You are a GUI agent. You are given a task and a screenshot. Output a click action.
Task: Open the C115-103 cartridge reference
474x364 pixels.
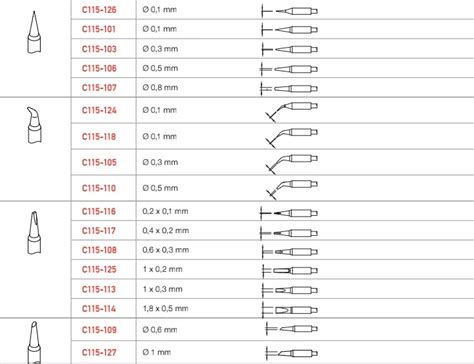click(99, 49)
